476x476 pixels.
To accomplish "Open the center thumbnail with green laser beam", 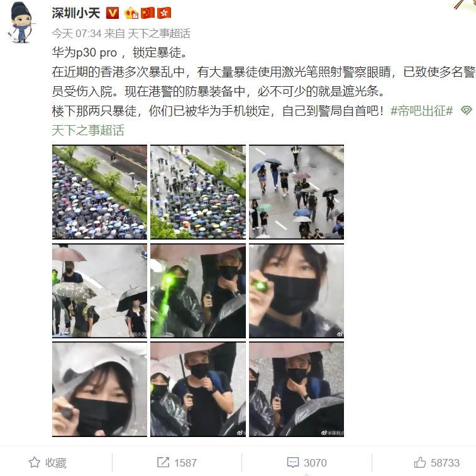I will click(198, 291).
